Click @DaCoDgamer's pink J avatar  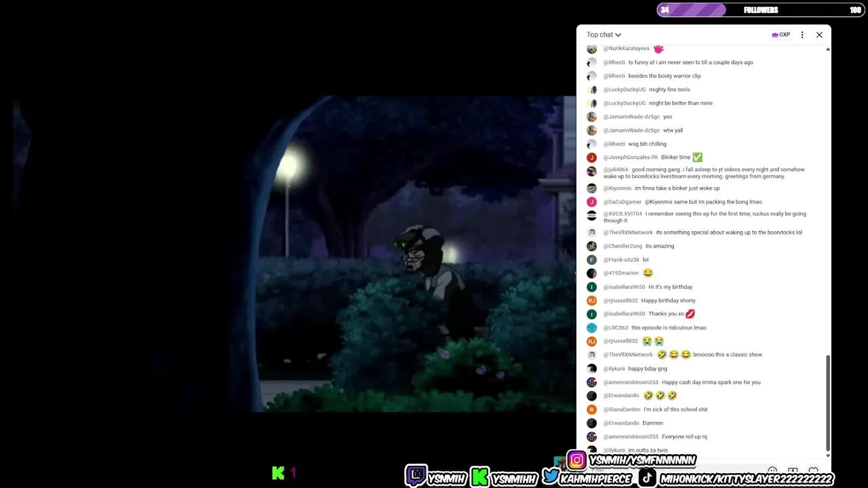coord(592,202)
